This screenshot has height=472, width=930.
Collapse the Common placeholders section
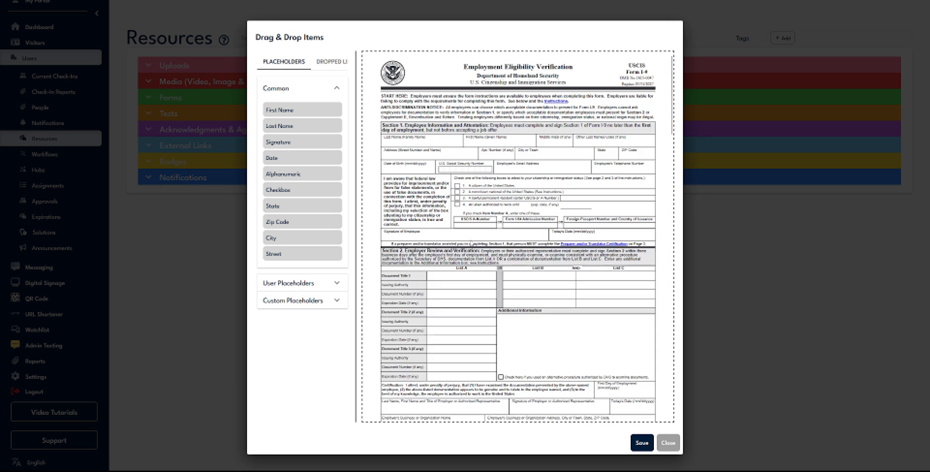click(x=336, y=88)
